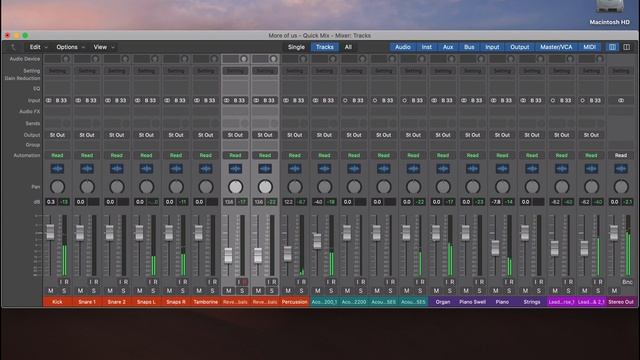Toggle the Inst channel filter button

(x=427, y=47)
